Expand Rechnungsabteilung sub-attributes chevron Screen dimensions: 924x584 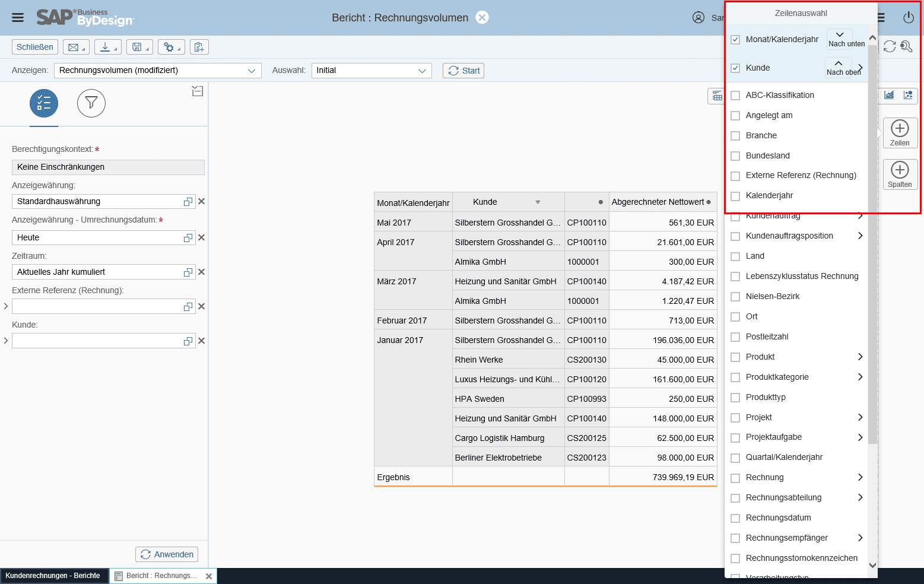coord(861,497)
